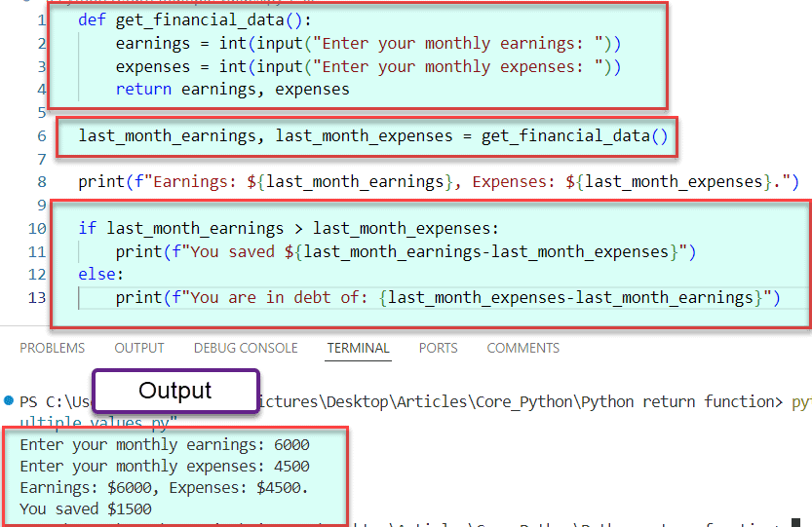812x527 pixels.
Task: Click line number 12 in gutter
Action: click(37, 275)
